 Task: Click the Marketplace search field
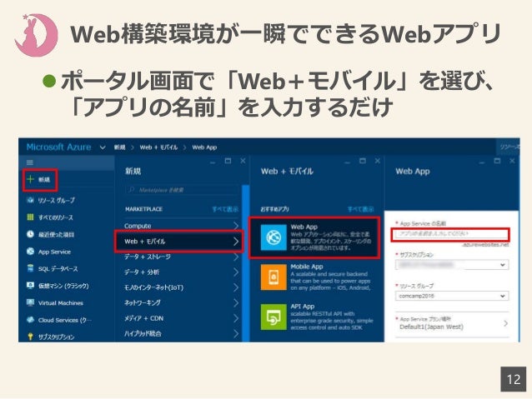pyautogui.click(x=183, y=190)
